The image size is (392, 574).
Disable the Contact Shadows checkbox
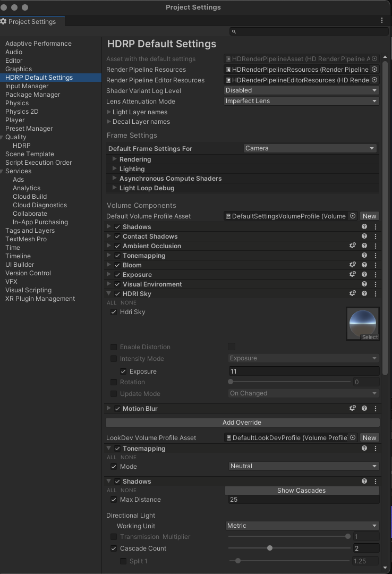[x=118, y=237]
